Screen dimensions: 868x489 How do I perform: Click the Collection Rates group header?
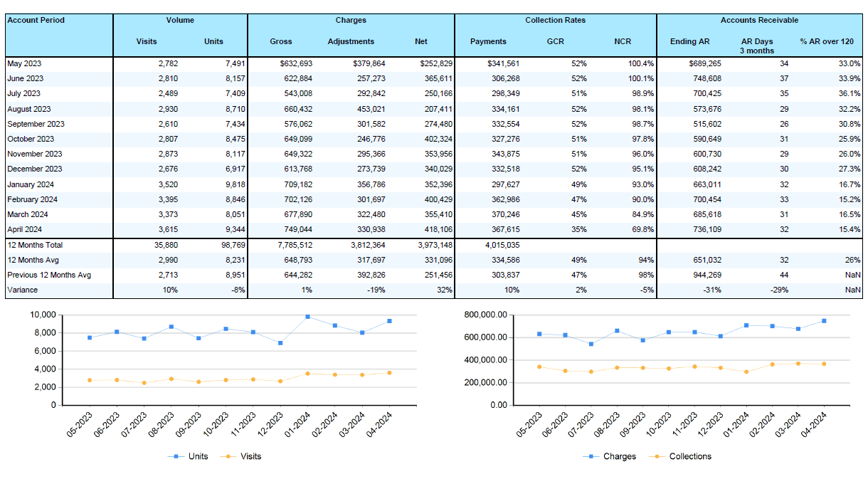click(x=555, y=20)
